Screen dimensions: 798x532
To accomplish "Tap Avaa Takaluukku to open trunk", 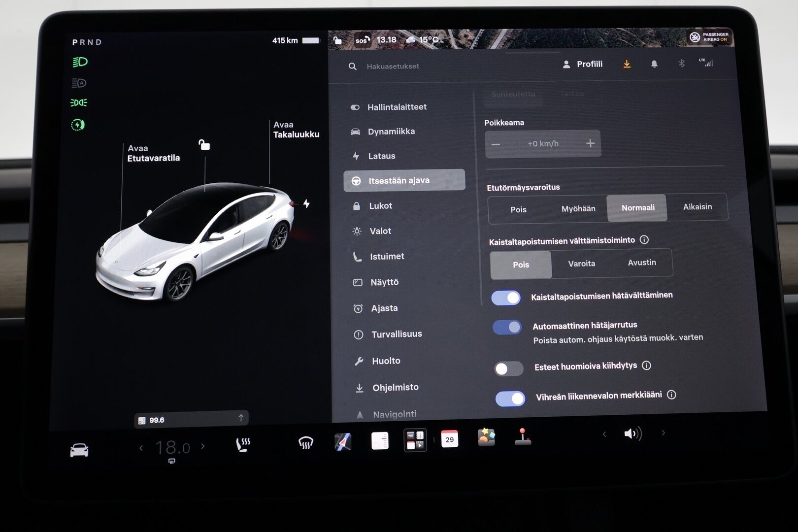I will (x=296, y=130).
